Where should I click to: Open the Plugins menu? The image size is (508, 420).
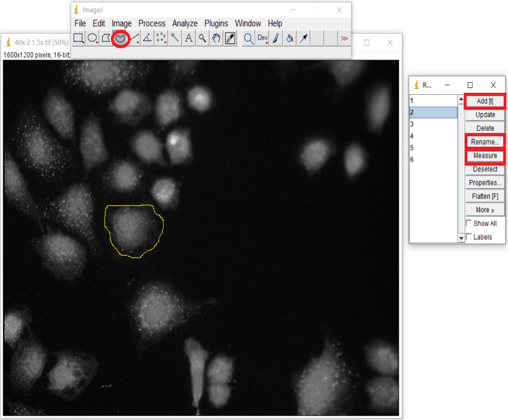216,23
